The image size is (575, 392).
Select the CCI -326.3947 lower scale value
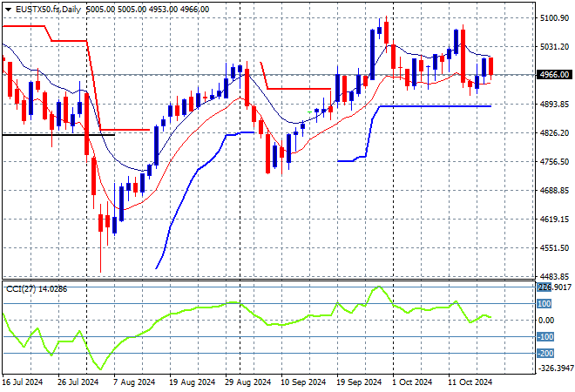point(555,368)
